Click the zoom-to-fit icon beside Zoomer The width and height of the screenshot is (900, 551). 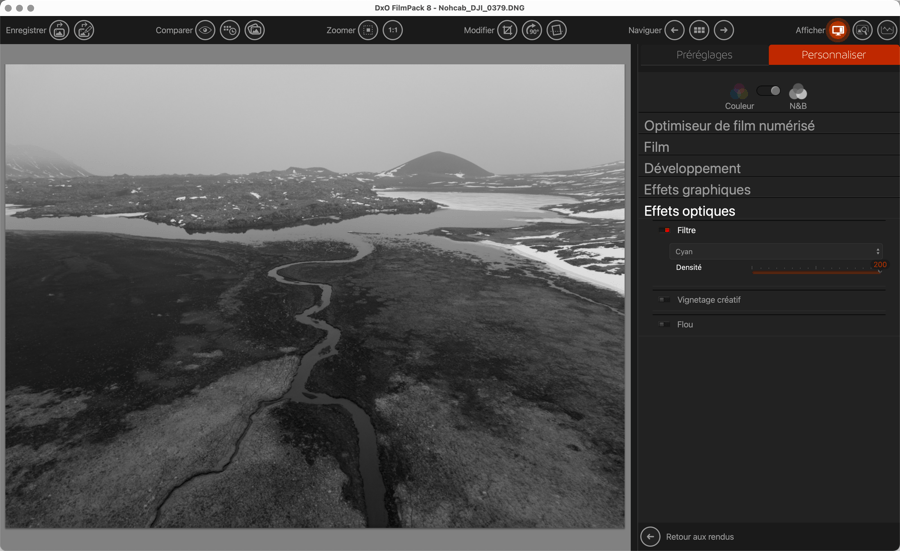coord(368,31)
